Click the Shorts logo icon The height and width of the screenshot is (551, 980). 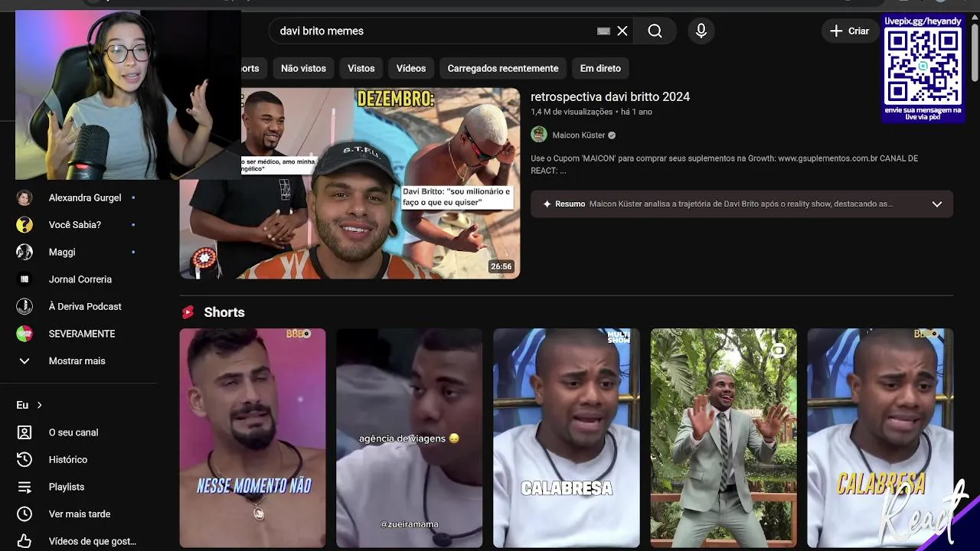[188, 312]
